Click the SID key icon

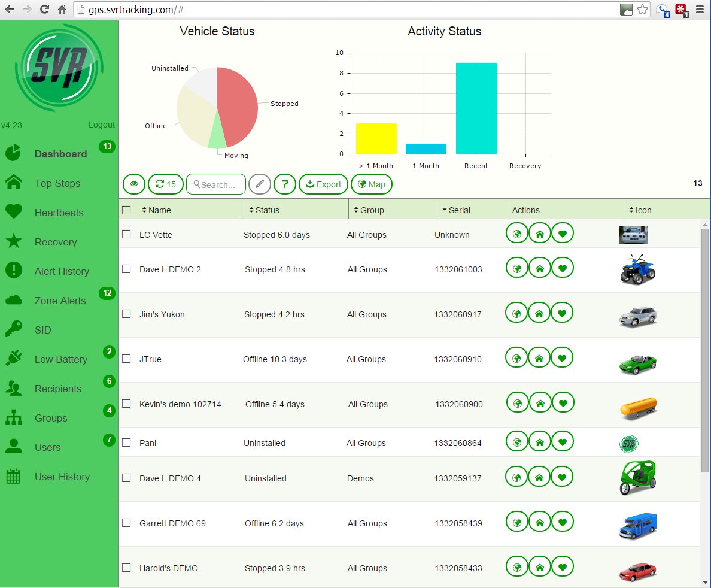coord(14,329)
